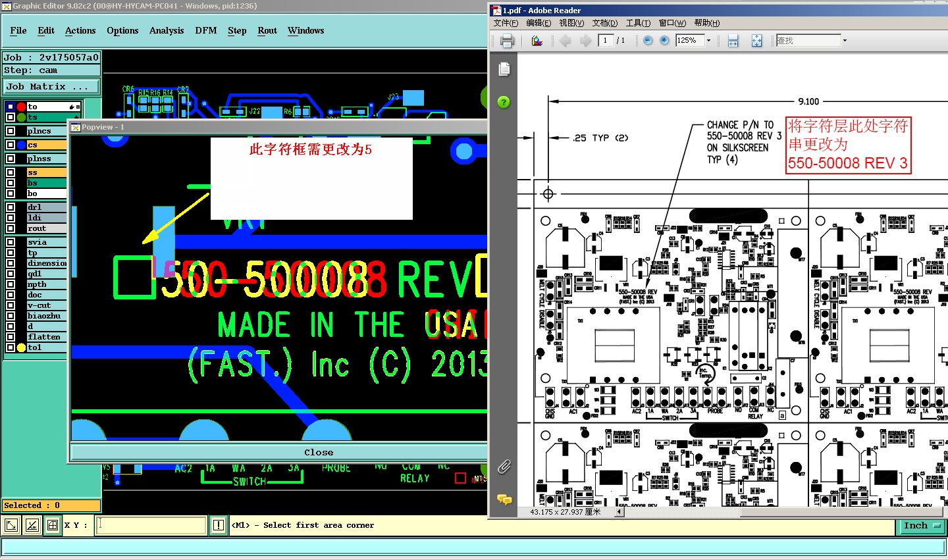Image resolution: width=948 pixels, height=560 pixels.
Task: Click the Job Matrix ... button
Action: (51, 86)
